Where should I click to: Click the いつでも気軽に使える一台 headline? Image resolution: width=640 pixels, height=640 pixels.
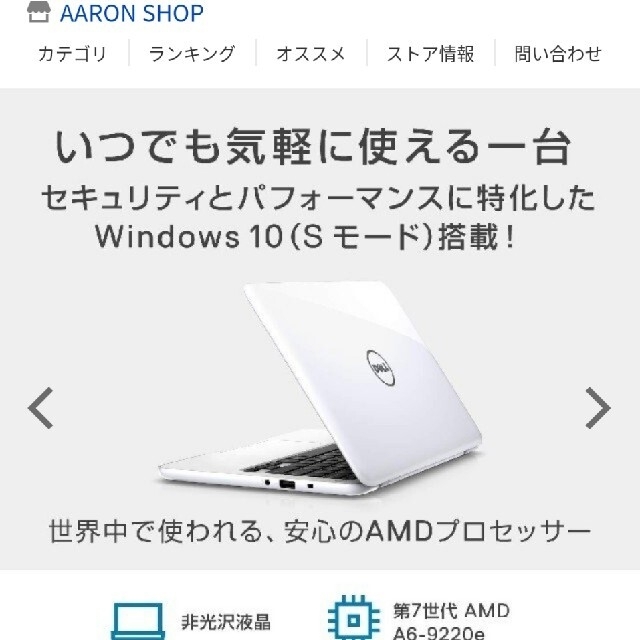(x=313, y=147)
